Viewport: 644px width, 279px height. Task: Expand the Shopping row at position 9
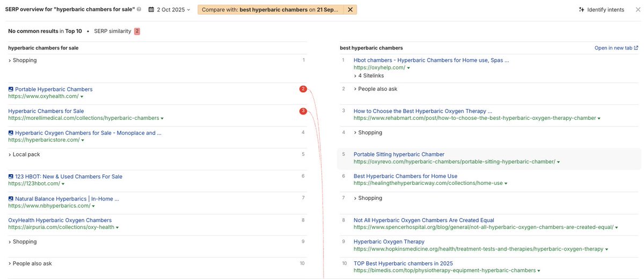23,242
